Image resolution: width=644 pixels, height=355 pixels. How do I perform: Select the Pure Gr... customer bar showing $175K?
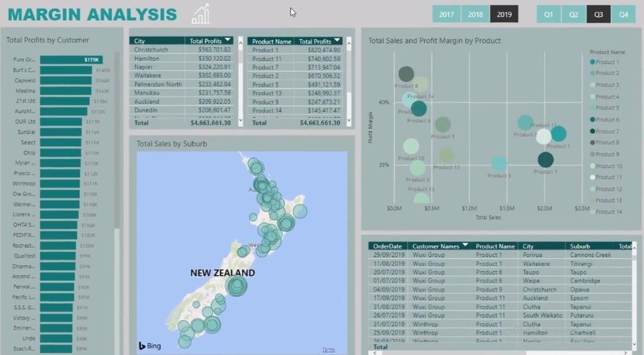pyautogui.click(x=72, y=60)
